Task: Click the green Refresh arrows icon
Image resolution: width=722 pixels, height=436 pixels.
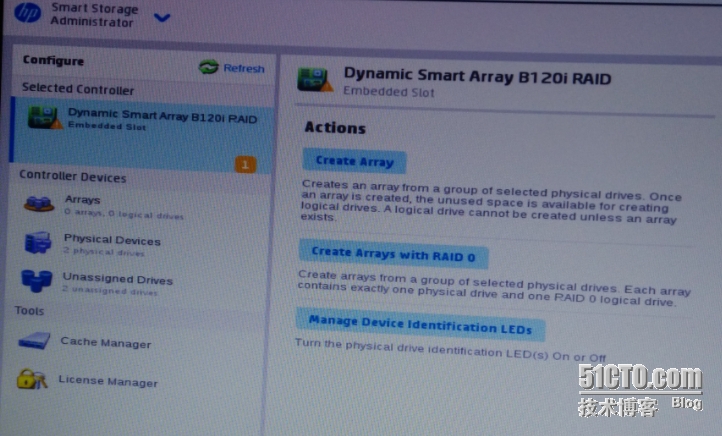Action: click(208, 67)
